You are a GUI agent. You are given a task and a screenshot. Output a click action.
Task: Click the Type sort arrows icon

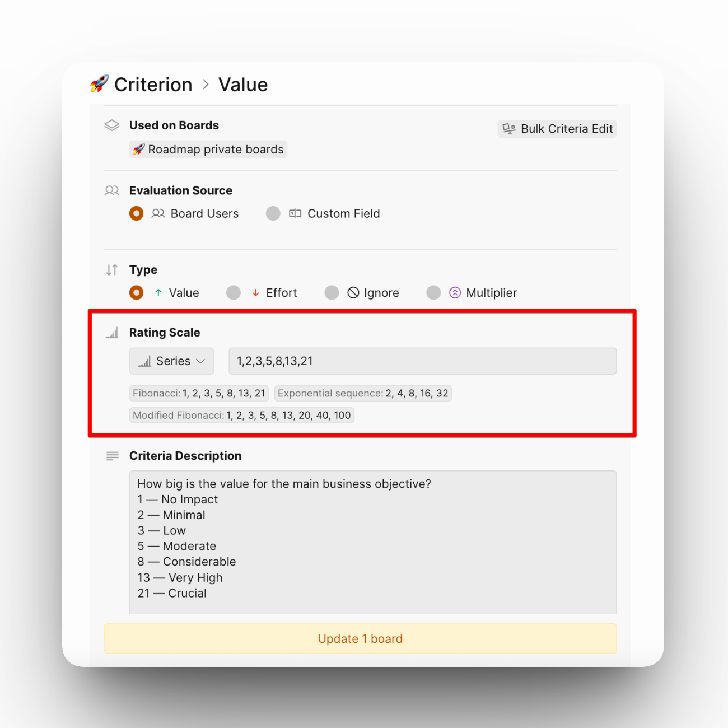coord(112,270)
